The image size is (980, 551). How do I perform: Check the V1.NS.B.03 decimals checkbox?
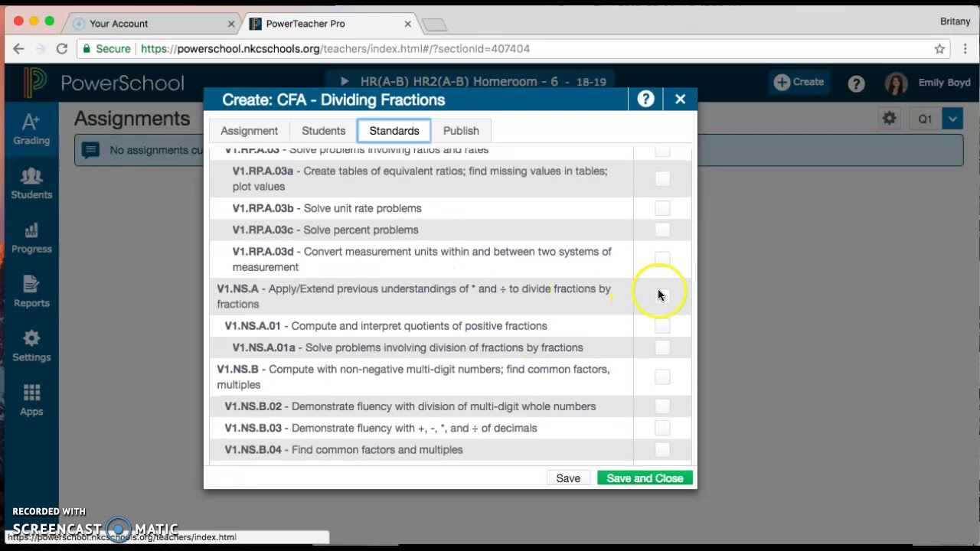point(662,428)
